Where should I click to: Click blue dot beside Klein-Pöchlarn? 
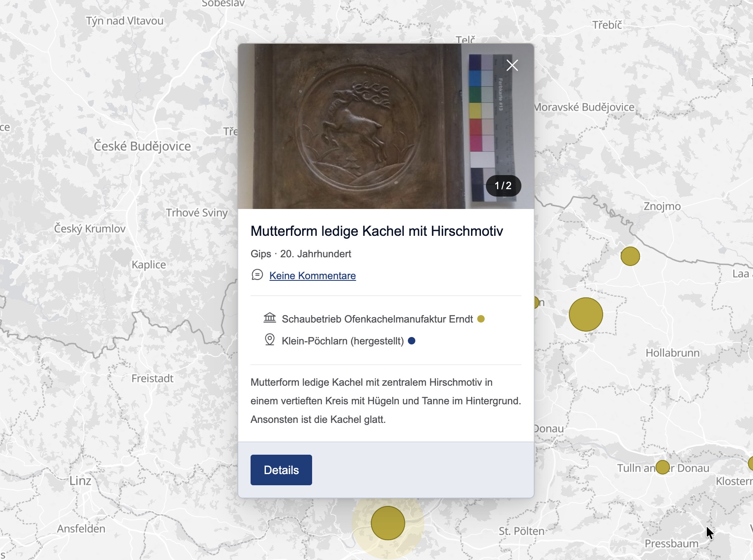pos(412,341)
